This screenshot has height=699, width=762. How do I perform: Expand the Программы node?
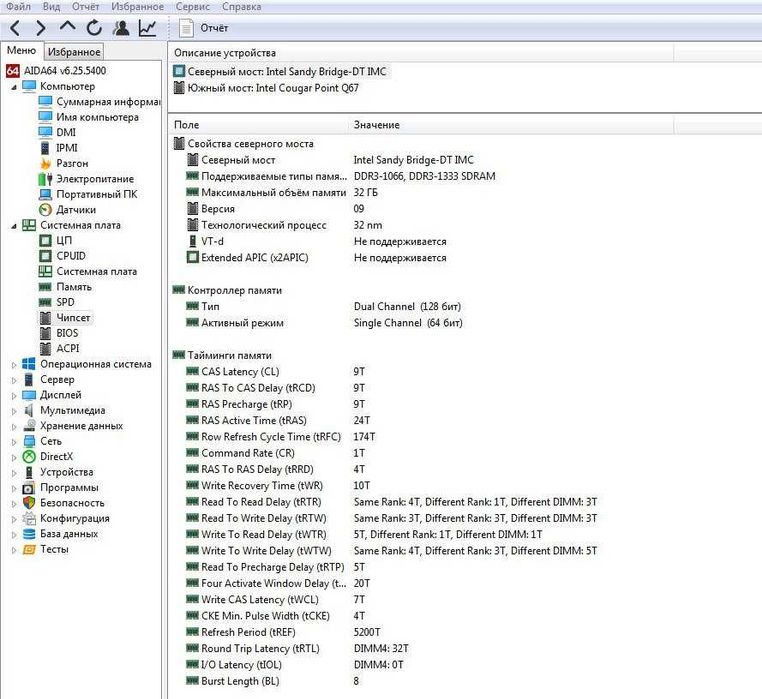point(14,489)
